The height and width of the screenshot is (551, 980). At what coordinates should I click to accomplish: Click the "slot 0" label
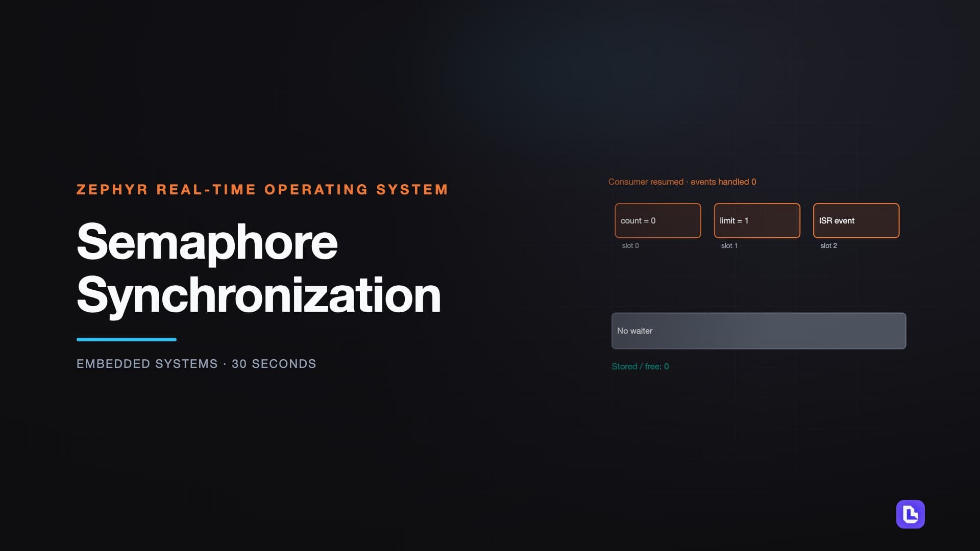[x=630, y=245]
